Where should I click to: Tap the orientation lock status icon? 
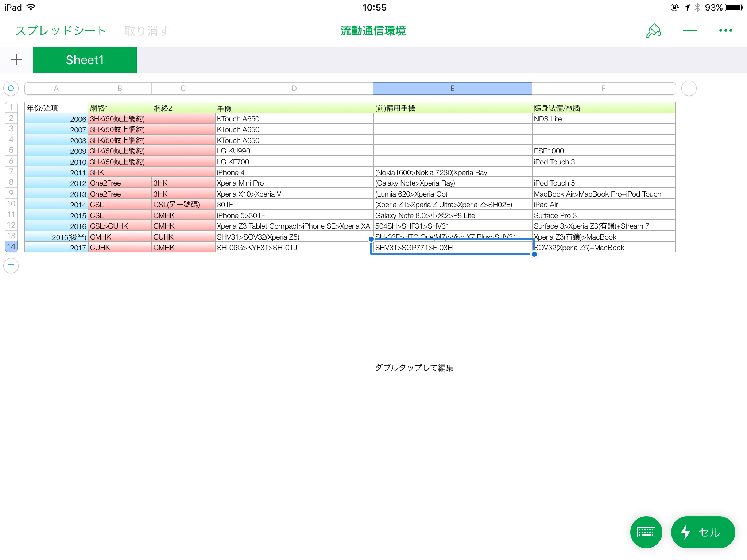674,8
